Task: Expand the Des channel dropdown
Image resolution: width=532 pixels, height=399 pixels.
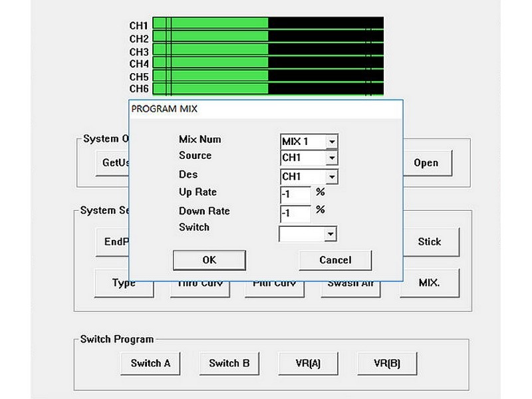Action: 332,177
